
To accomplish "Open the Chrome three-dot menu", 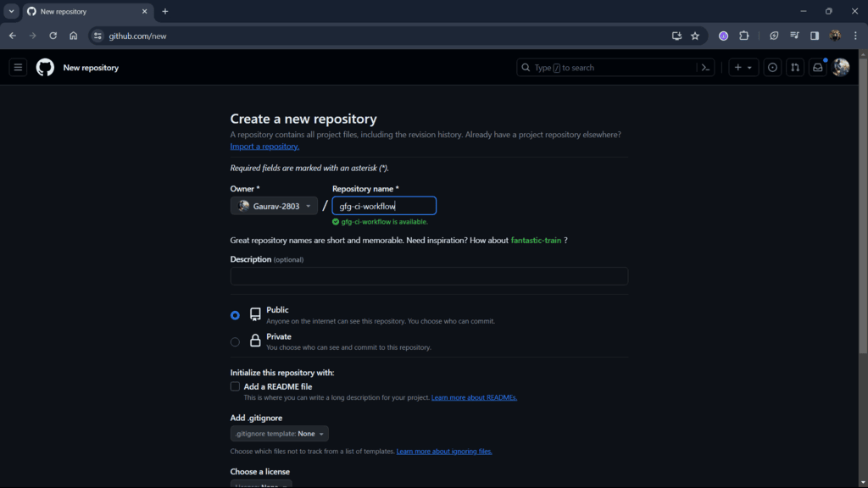I will [855, 36].
